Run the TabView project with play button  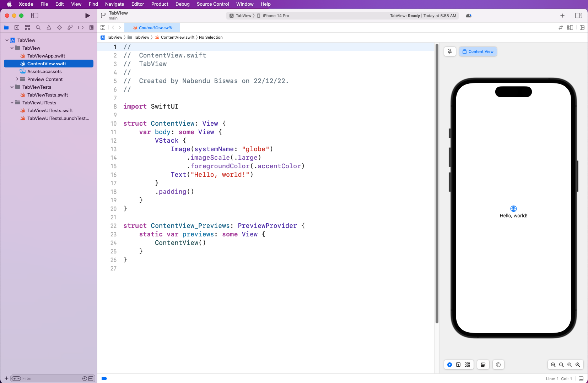tap(87, 16)
